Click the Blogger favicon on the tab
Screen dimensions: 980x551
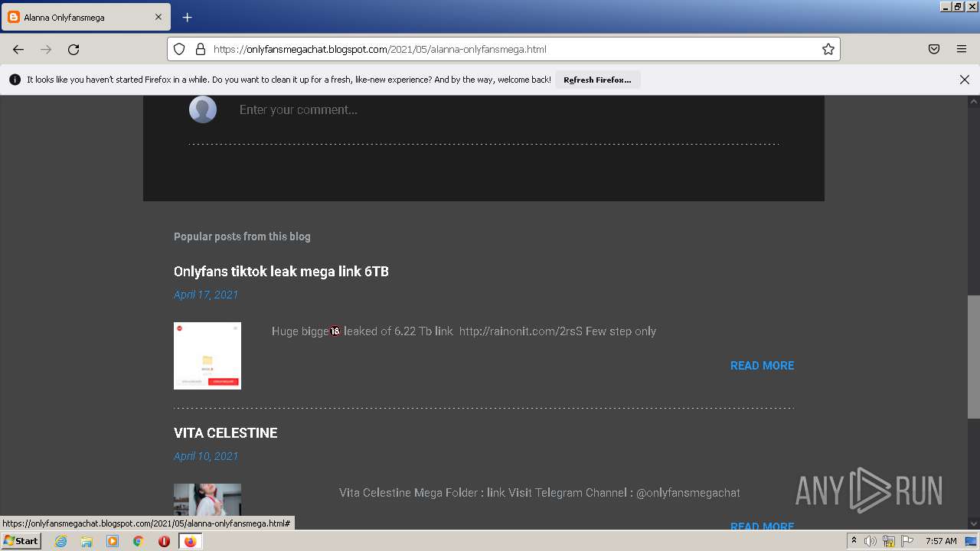pyautogui.click(x=13, y=17)
